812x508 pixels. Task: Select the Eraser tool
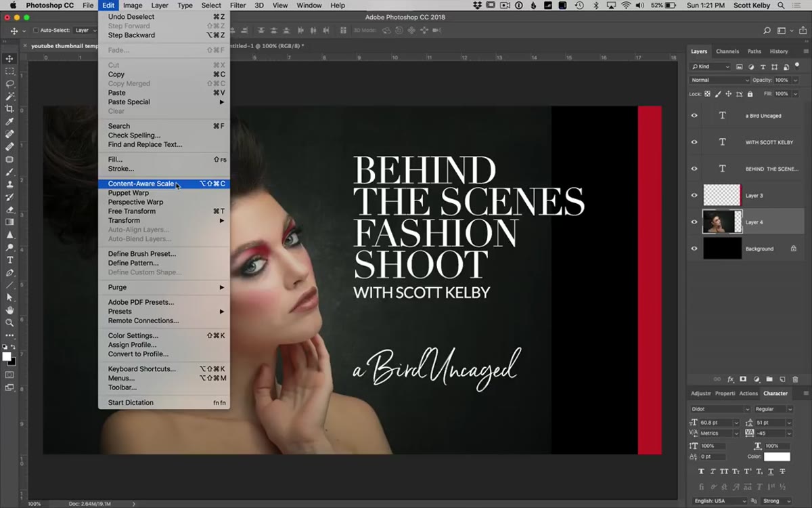[9, 209]
